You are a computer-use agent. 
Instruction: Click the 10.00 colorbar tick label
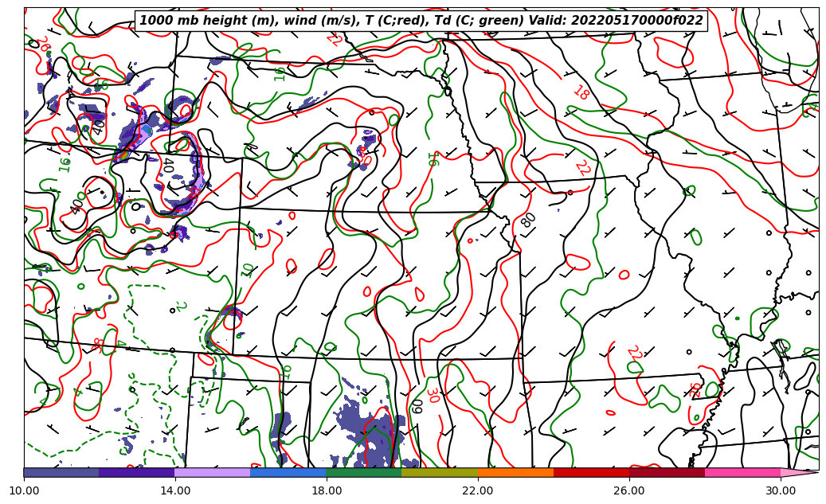pyautogui.click(x=24, y=490)
